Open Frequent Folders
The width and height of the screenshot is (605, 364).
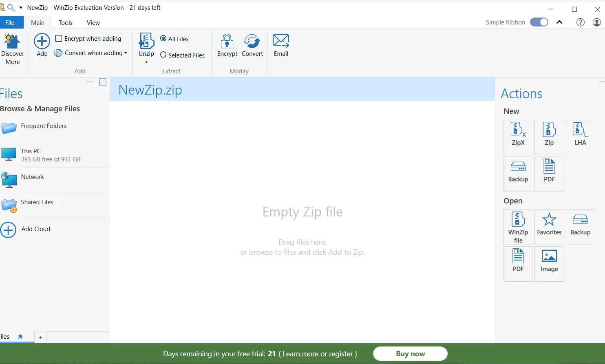[x=55, y=128]
